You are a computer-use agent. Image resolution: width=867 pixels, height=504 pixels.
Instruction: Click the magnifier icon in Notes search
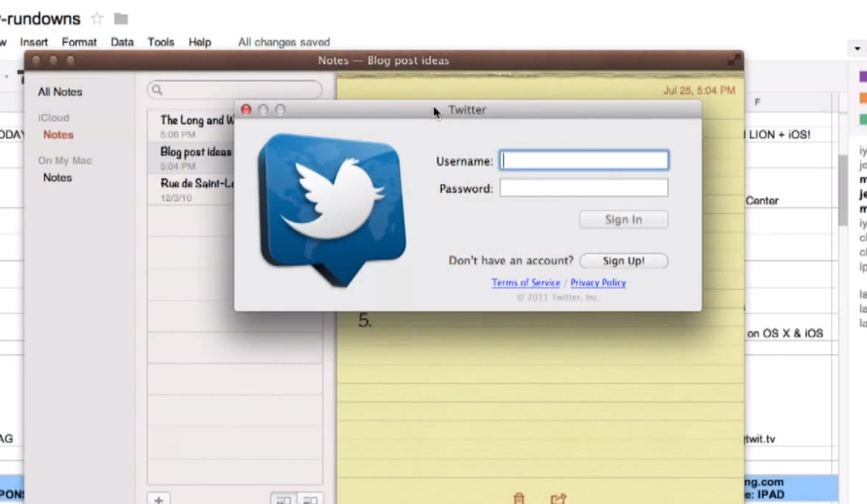[157, 90]
